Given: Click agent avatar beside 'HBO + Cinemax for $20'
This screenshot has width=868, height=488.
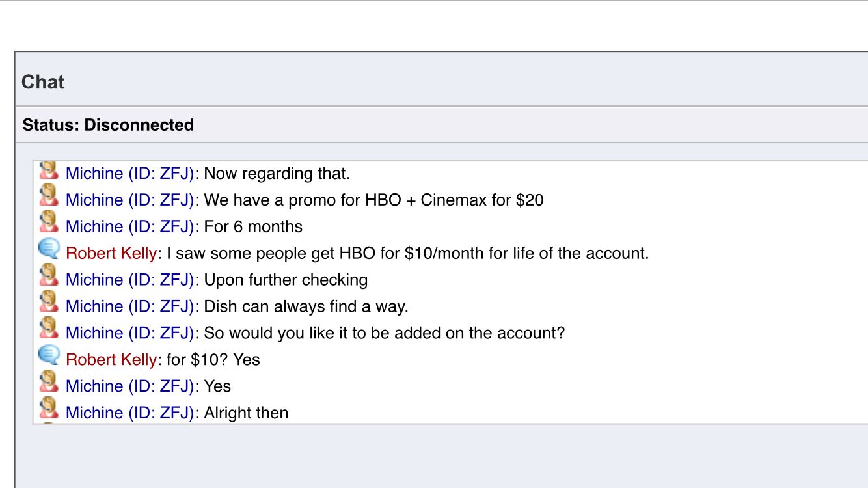Looking at the screenshot, I should (49, 196).
